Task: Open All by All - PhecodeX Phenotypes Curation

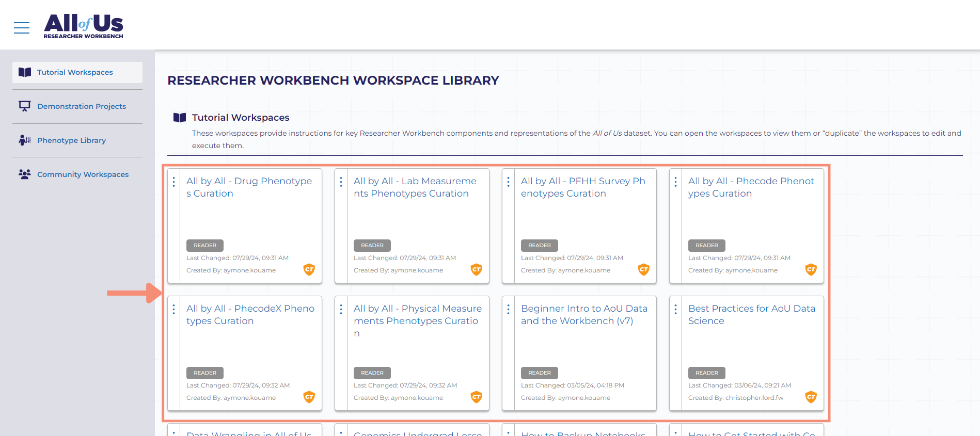Action: [x=250, y=315]
